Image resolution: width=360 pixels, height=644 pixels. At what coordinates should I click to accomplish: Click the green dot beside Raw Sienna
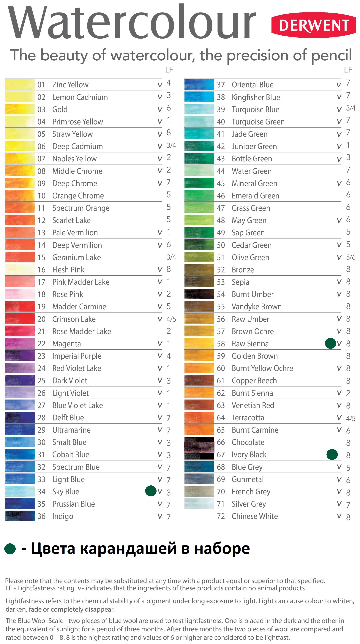coord(331,343)
